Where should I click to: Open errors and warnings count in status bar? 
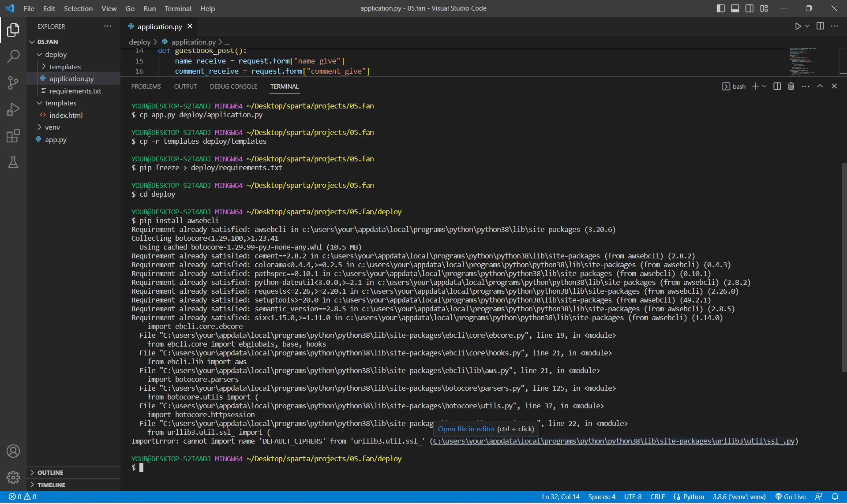(23, 497)
